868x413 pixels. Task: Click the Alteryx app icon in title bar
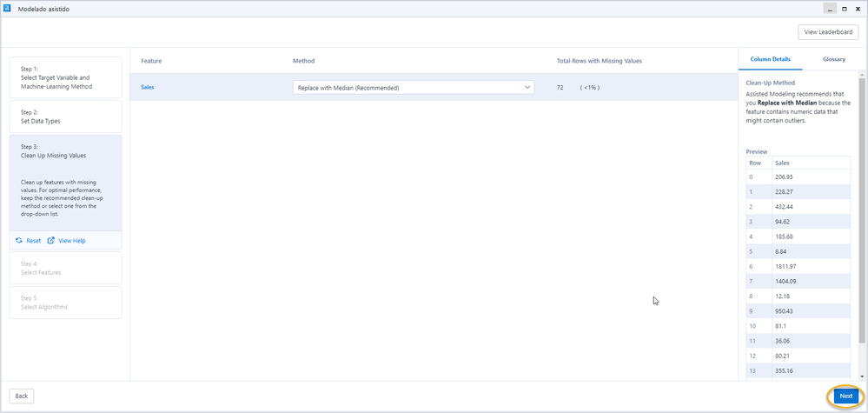[7, 9]
